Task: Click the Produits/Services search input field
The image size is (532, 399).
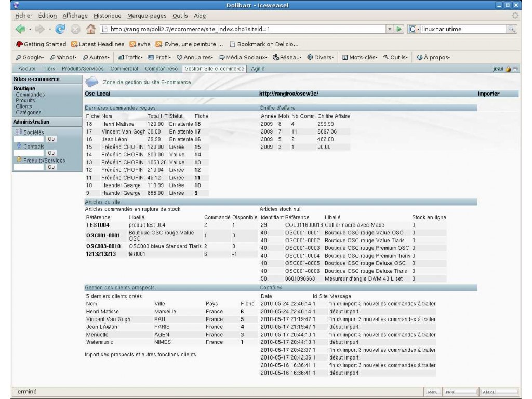Action: click(28, 167)
